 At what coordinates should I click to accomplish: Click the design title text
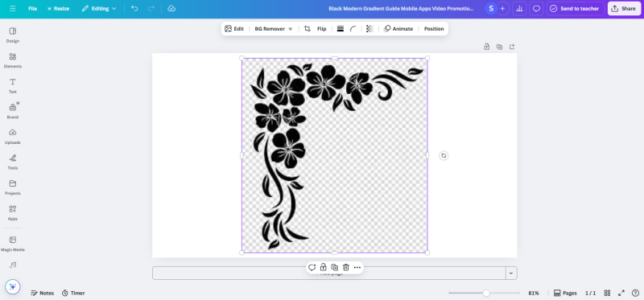401,9
